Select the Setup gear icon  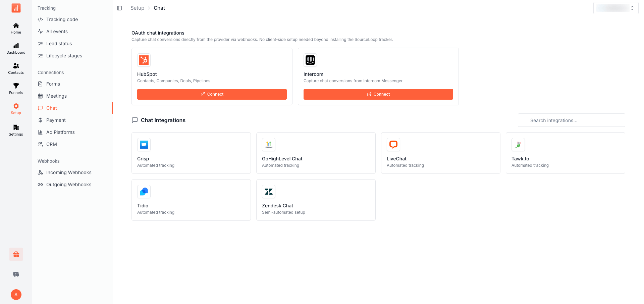[16, 106]
